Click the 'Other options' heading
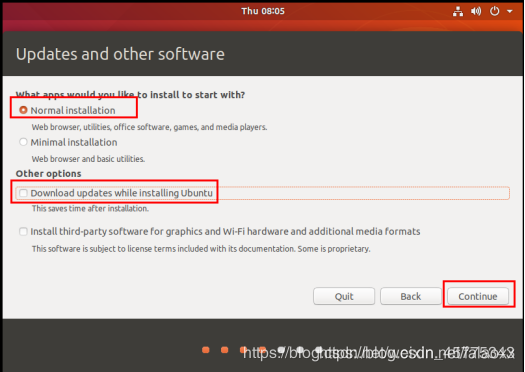Viewport: 525px width, 372px height. coord(49,173)
